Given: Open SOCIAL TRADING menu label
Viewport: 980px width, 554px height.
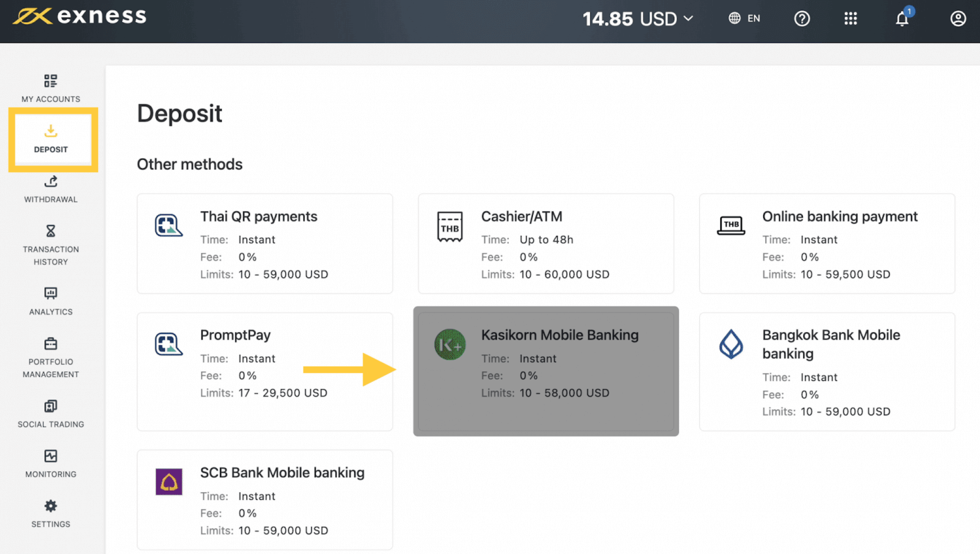Looking at the screenshot, I should 51,424.
